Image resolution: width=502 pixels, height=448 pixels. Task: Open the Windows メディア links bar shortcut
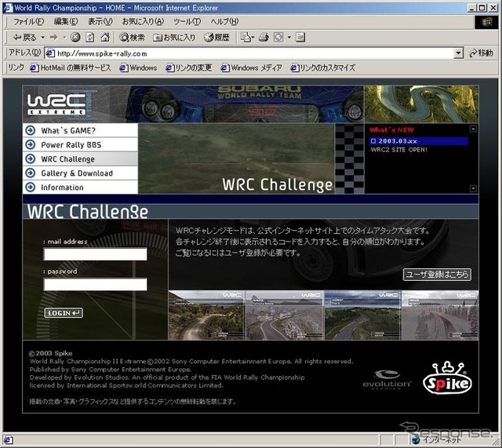(x=251, y=68)
